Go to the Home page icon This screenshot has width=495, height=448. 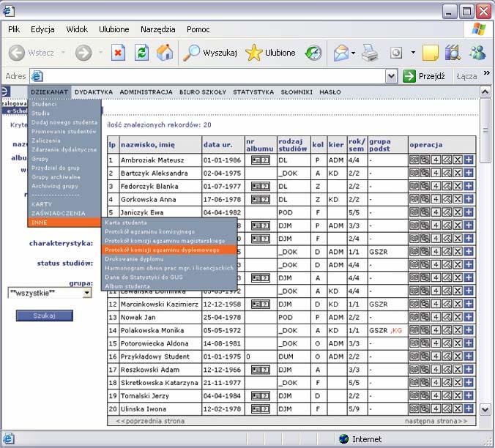165,53
